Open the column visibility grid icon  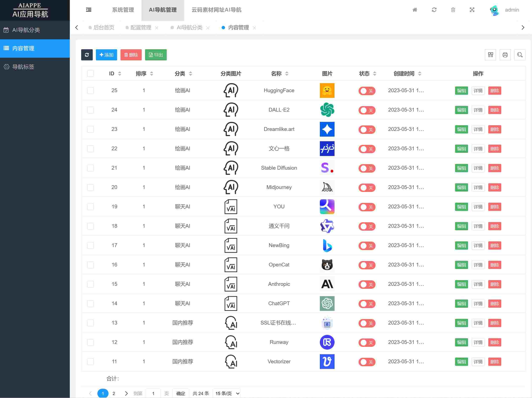tap(490, 55)
